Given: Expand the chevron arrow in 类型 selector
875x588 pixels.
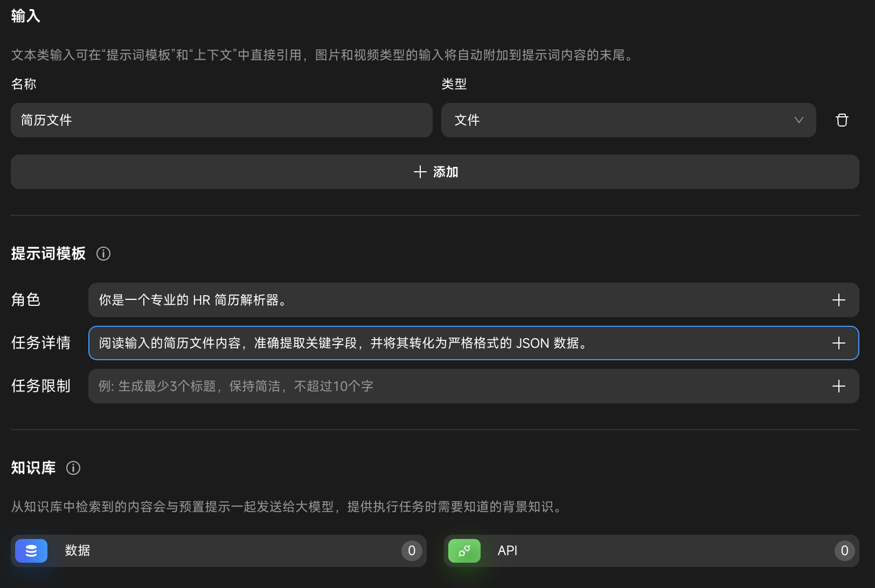Looking at the screenshot, I should pyautogui.click(x=798, y=120).
